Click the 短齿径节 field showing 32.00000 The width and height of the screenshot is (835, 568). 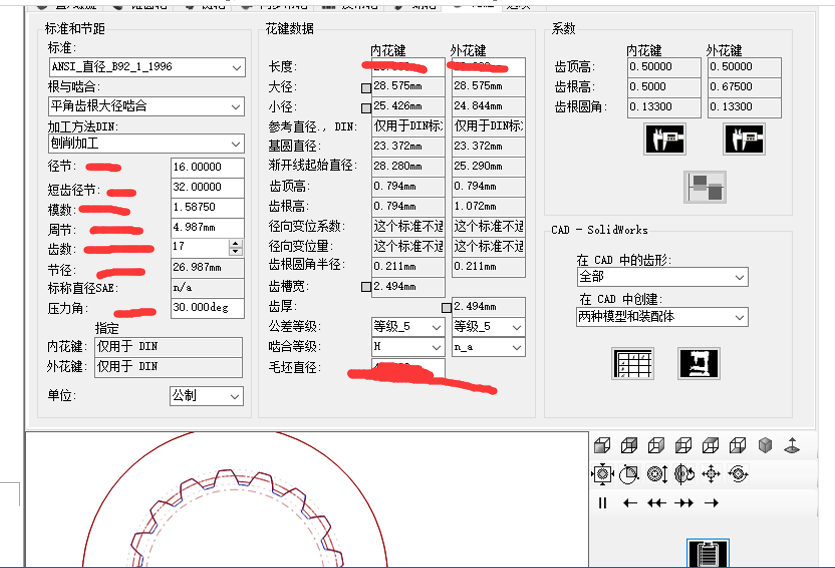[208, 187]
